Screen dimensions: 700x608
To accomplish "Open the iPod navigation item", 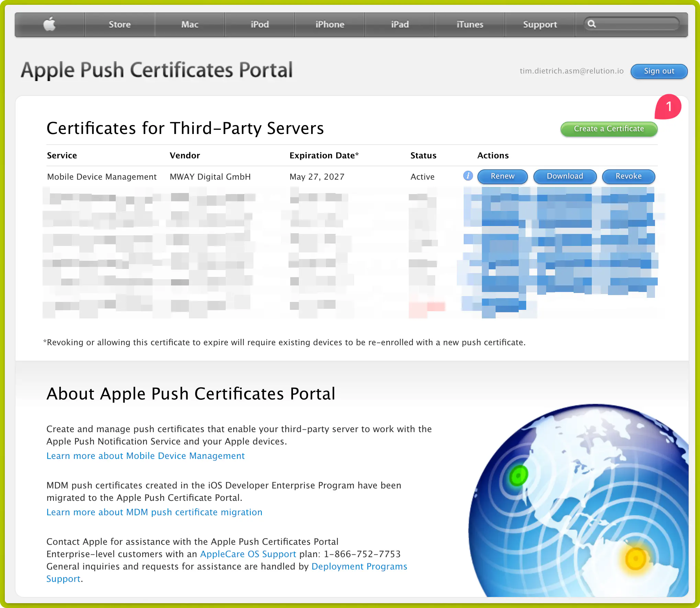I will click(x=260, y=25).
